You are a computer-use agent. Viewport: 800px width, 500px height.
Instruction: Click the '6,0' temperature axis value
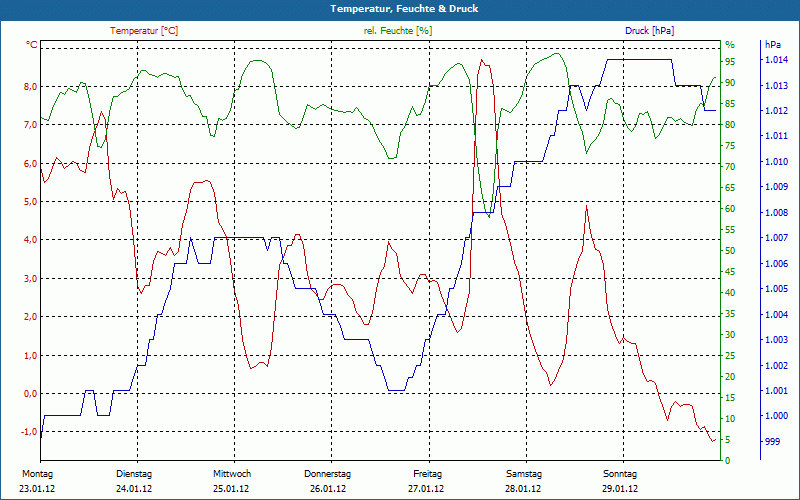31,163
